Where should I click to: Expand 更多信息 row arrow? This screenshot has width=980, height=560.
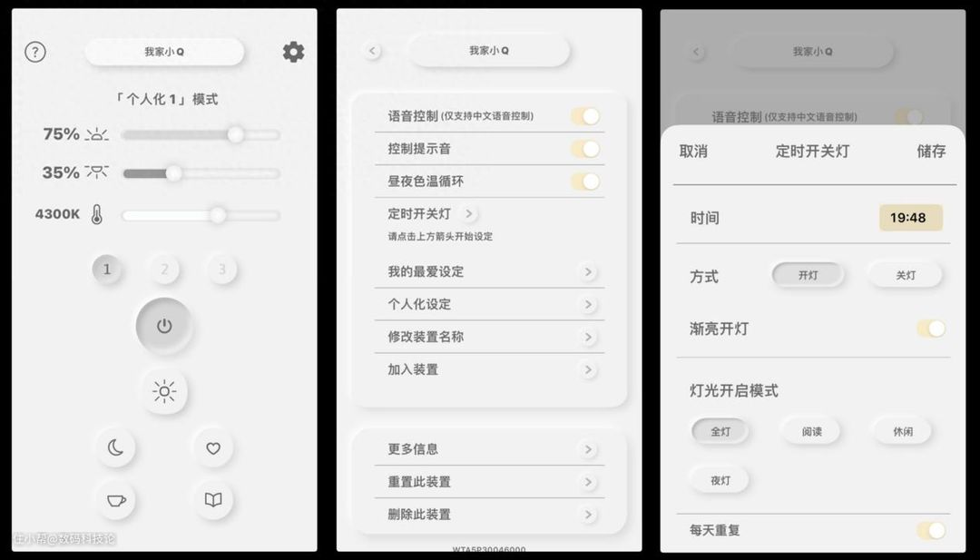[587, 449]
